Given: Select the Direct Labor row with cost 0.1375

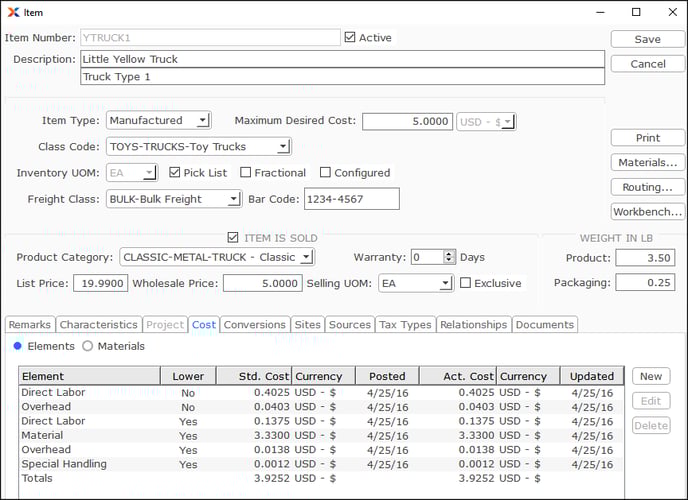Looking at the screenshot, I should click(x=321, y=421).
